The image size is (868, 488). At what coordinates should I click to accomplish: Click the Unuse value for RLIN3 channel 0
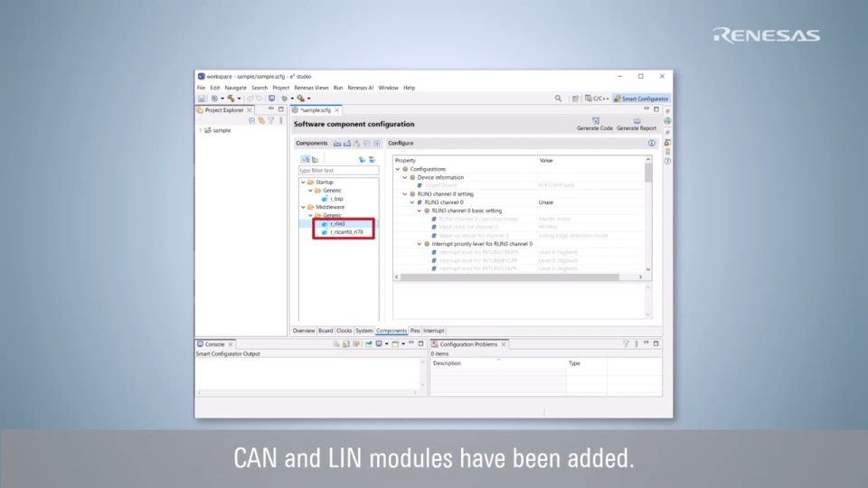(546, 202)
